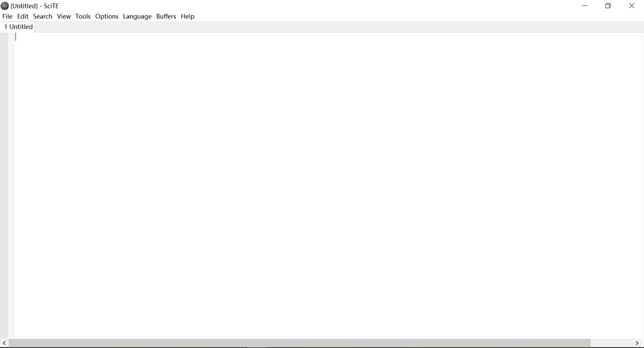Click the left arrow of the horizontal scrollbar
Screen dimensions: 644x348
click(x=4, y=342)
